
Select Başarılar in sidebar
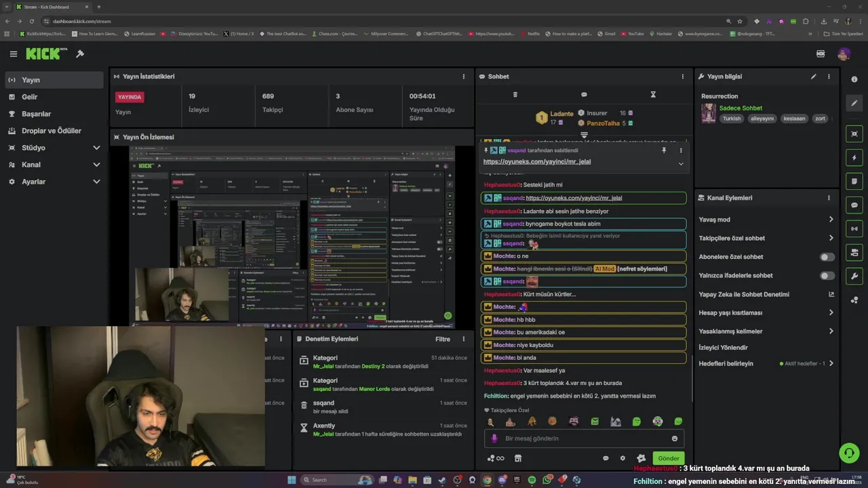pos(54,114)
